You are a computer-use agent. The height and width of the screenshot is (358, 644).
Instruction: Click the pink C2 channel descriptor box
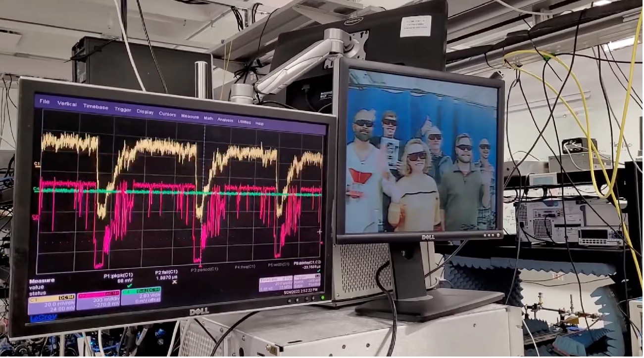click(98, 301)
